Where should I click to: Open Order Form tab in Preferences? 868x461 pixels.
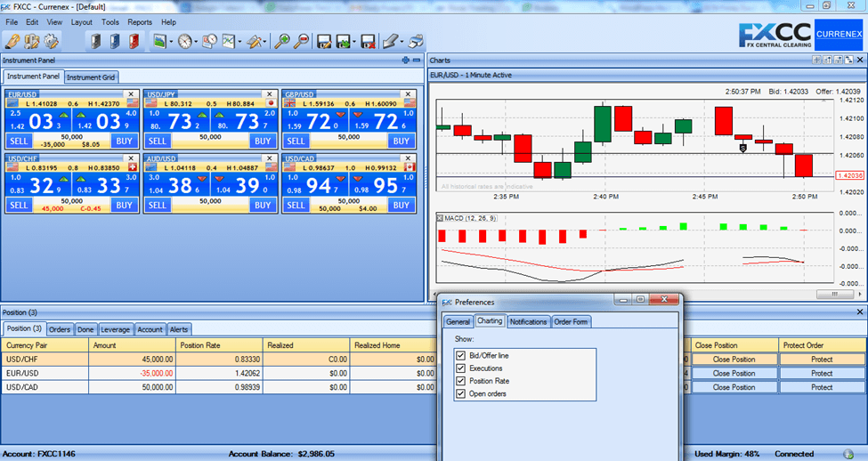571,321
